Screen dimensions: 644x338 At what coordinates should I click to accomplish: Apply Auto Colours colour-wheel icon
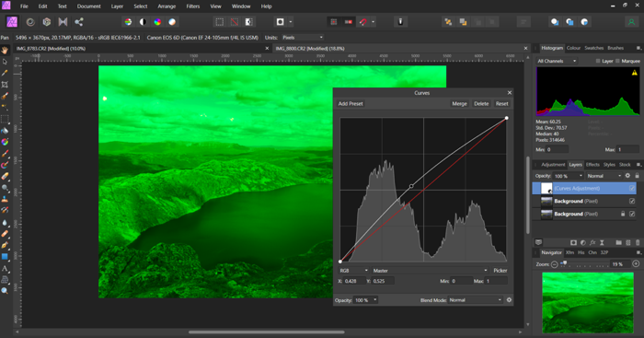(157, 22)
